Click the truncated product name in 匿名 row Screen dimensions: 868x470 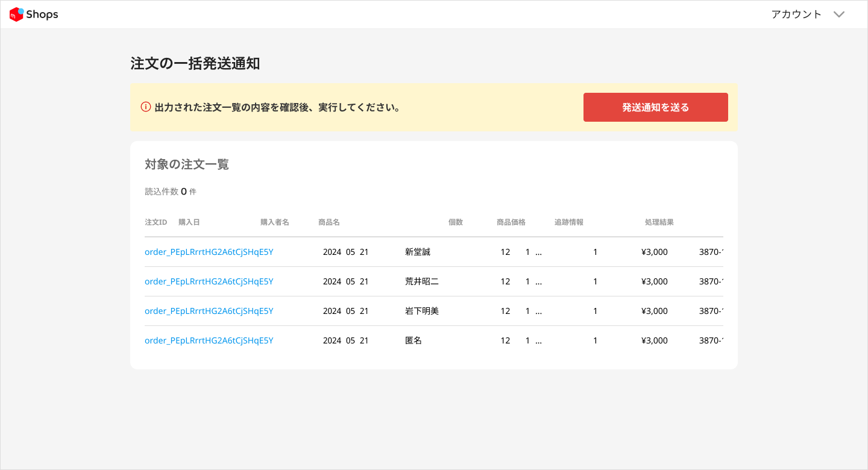[521, 340]
